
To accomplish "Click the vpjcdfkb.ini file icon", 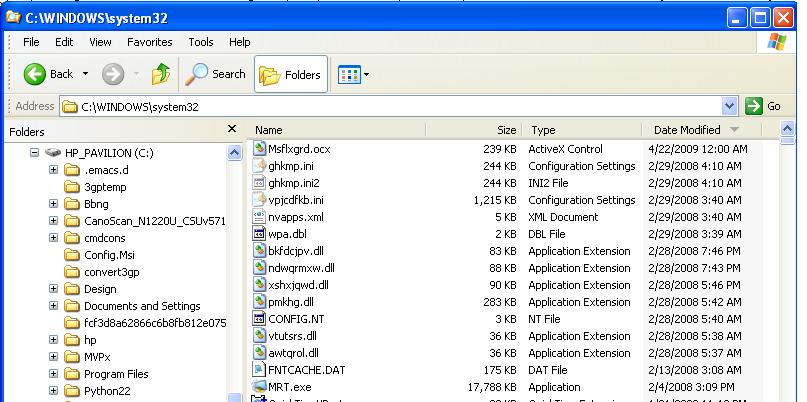I will tap(259, 200).
